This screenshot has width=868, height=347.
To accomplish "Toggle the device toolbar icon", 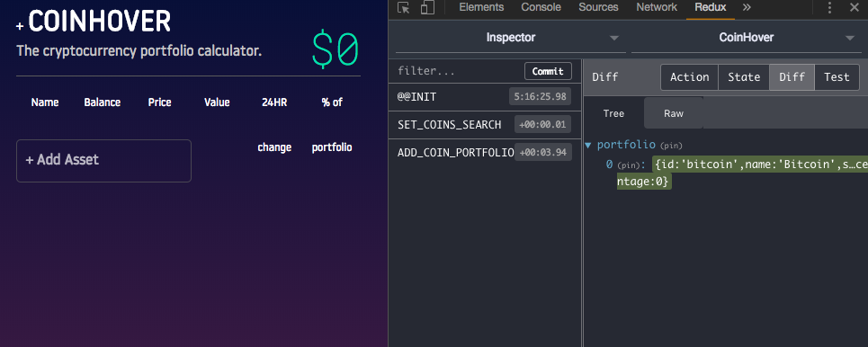I will tap(426, 8).
